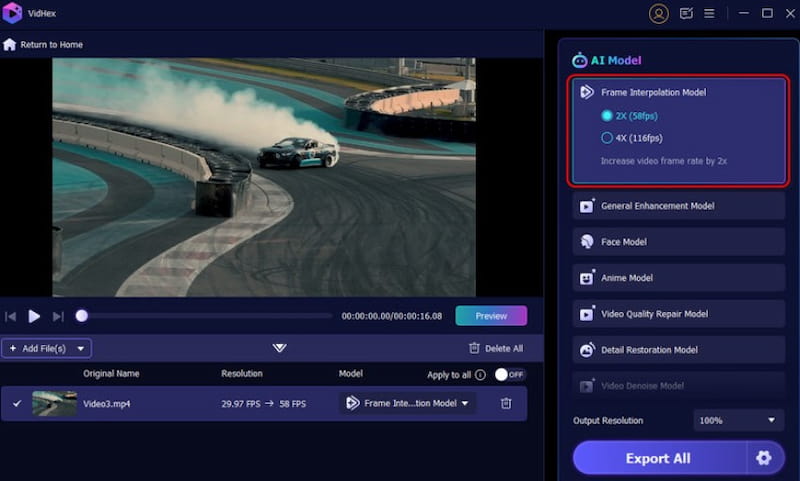Delete Video3.mp4 with its trash icon
Viewport: 800px width, 481px height.
506,403
